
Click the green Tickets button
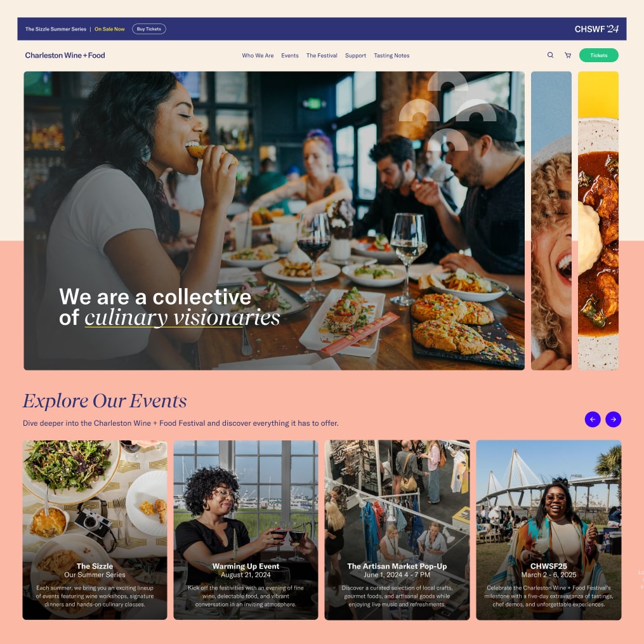coord(598,55)
